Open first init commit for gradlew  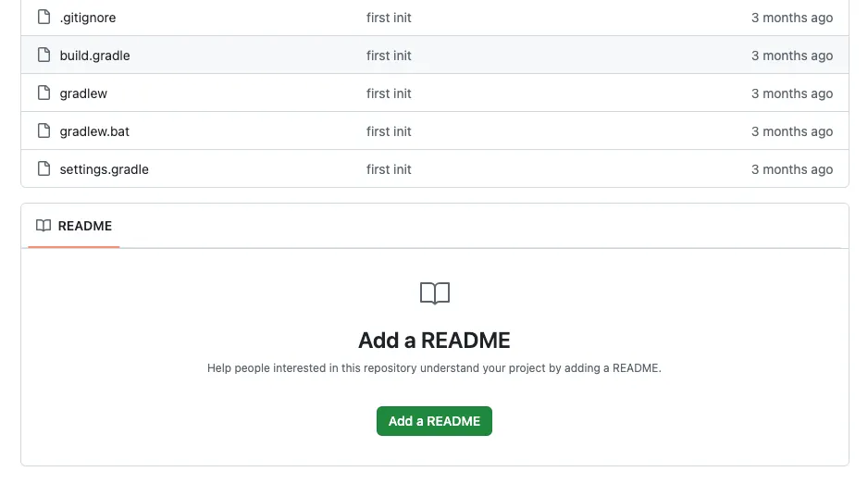389,93
